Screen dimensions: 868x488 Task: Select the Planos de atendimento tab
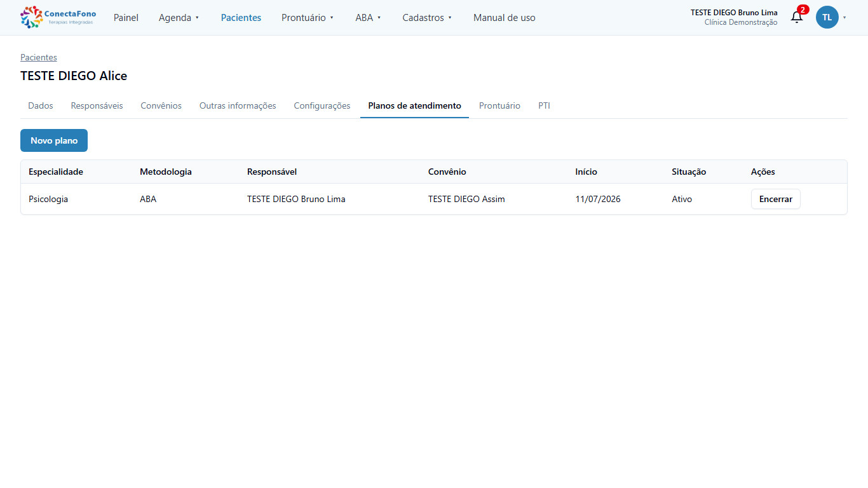415,105
